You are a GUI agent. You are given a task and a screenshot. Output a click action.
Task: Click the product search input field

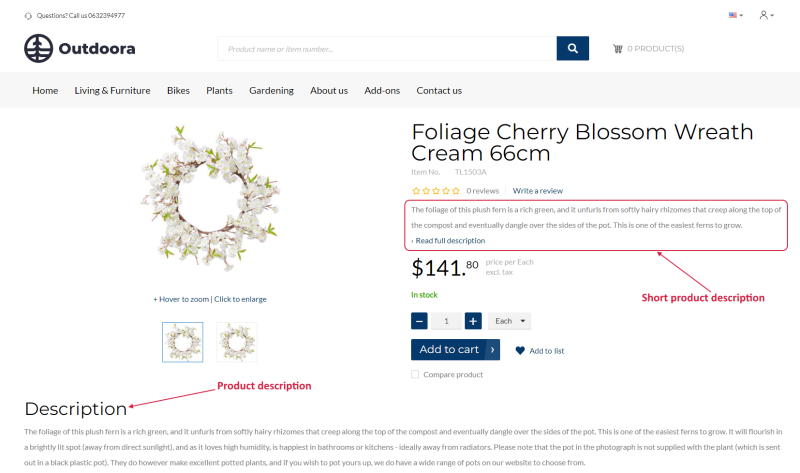[387, 48]
